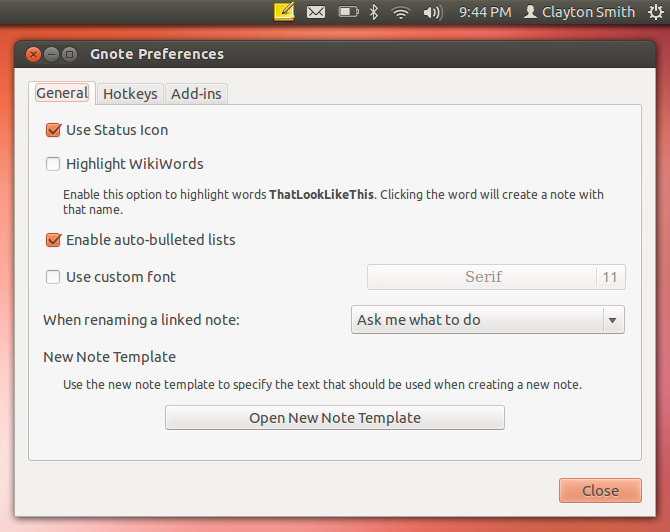The image size is (670, 532).
Task: Select the General tab
Action: point(62,93)
